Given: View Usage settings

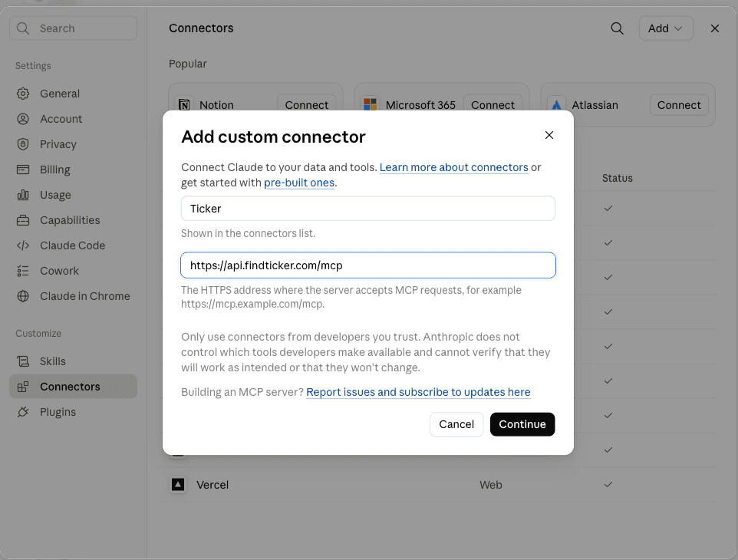Looking at the screenshot, I should point(74,195).
